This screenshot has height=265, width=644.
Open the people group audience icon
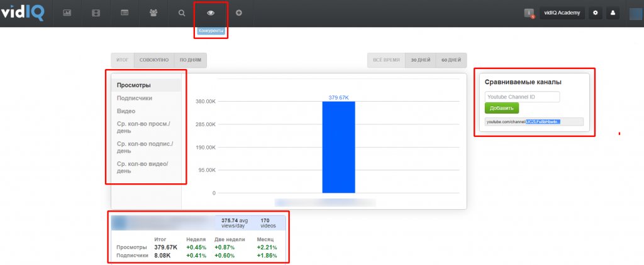[153, 13]
